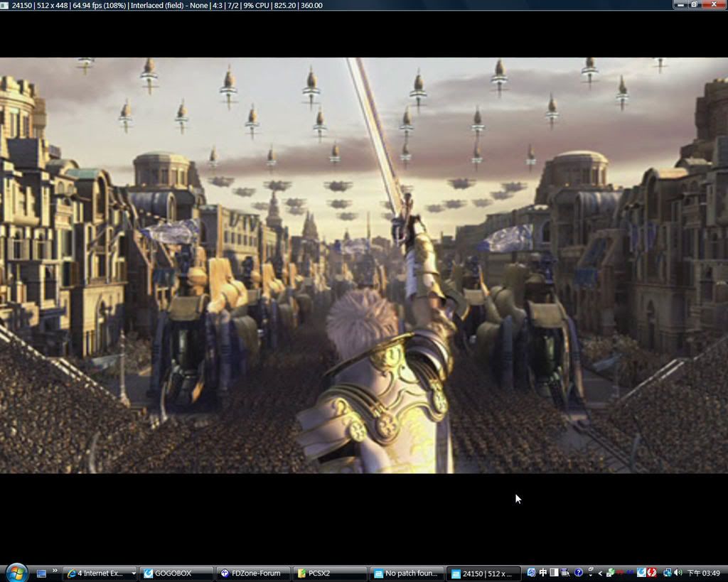The height and width of the screenshot is (582, 728).
Task: Open the language bar help icon
Action: [579, 572]
